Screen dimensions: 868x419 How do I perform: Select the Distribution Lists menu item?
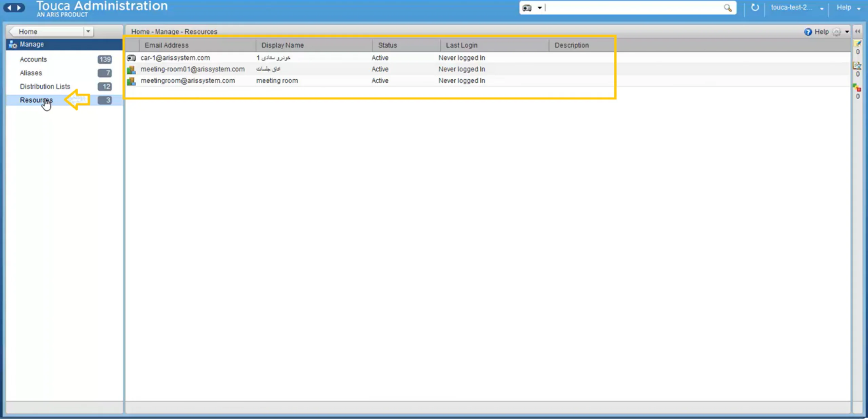pyautogui.click(x=45, y=86)
